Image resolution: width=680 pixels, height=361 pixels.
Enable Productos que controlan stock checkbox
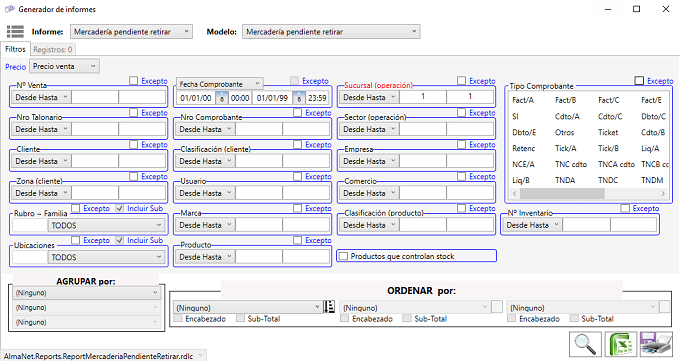point(343,256)
